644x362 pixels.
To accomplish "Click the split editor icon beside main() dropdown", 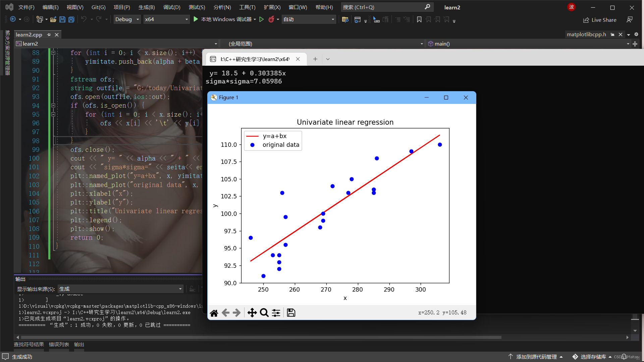I will [x=635, y=44].
